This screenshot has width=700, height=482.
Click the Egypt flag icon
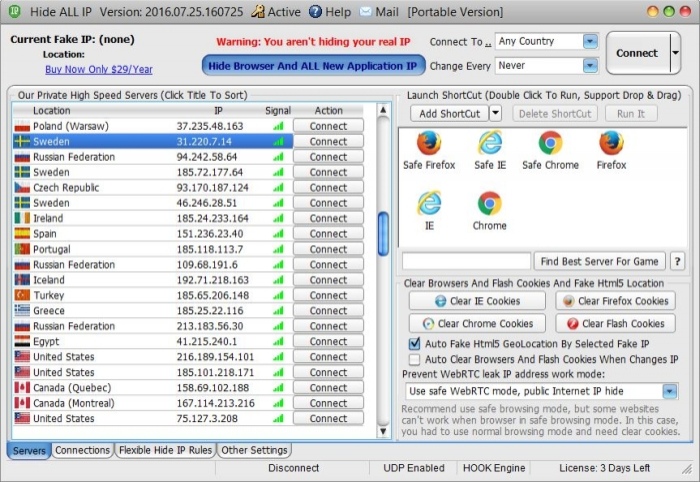coord(22,342)
